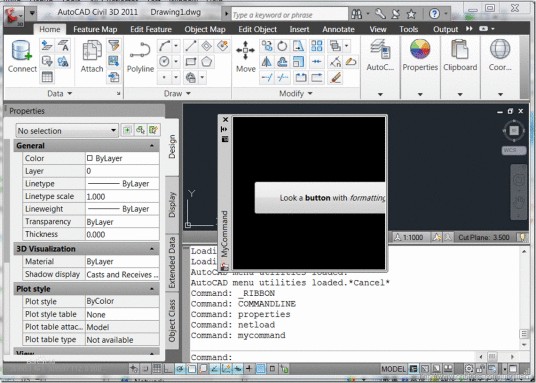Click the MODEL button in status bar

coord(394,369)
